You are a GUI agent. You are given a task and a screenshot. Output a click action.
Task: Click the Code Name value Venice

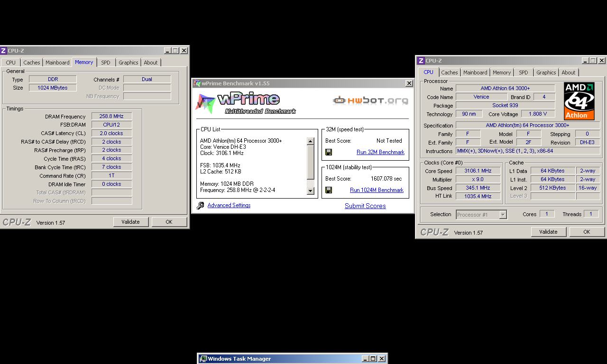[x=481, y=97]
